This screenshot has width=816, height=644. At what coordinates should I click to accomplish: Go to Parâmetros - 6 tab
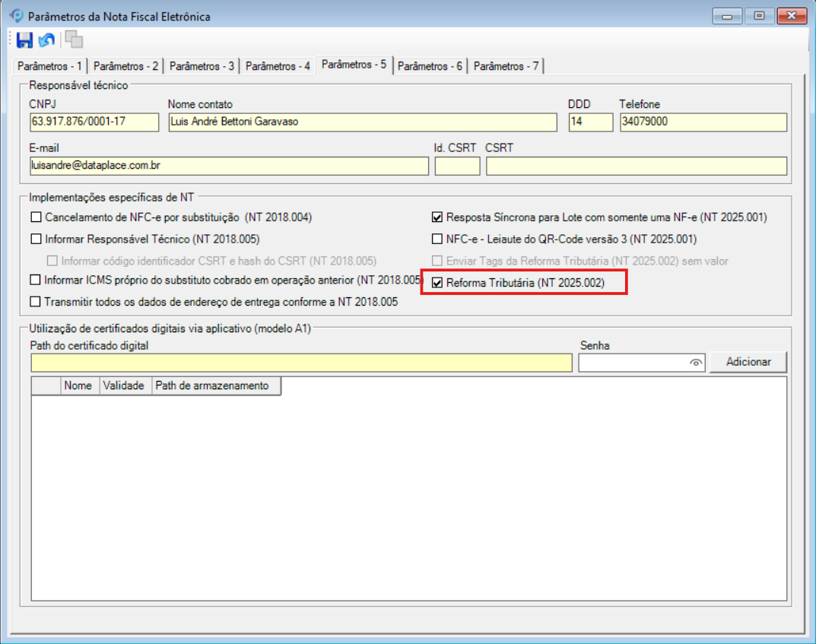coord(430,66)
